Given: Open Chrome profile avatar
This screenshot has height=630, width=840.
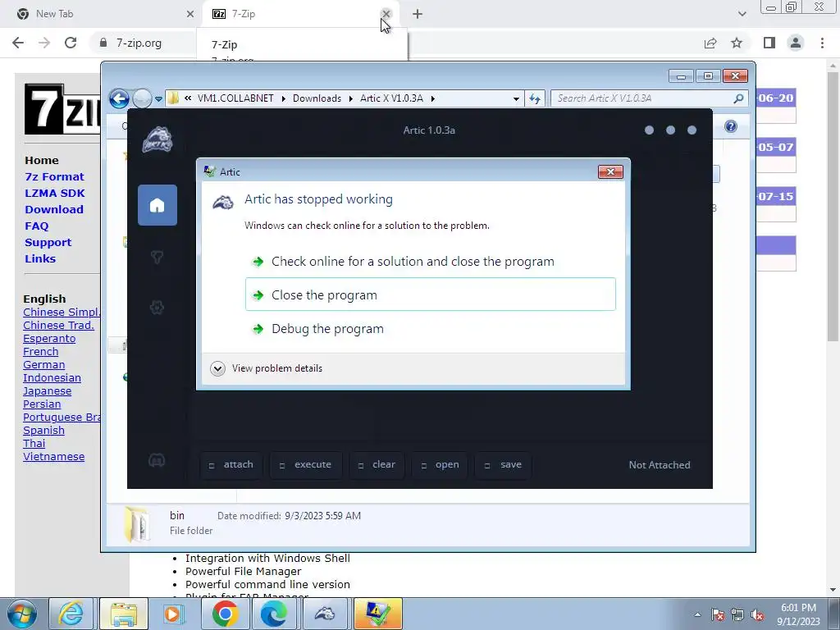Looking at the screenshot, I should [x=796, y=43].
